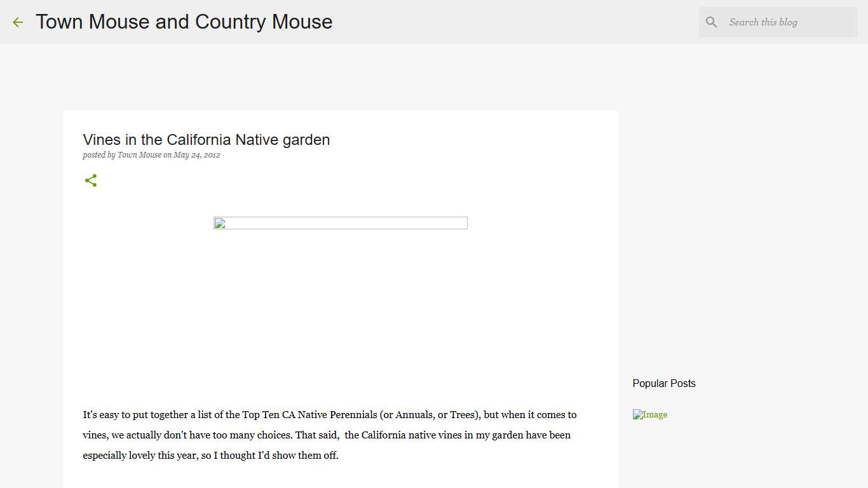Screen dimensions: 868x488
Task: Click the "posted by" text in the byline
Action: point(98,155)
